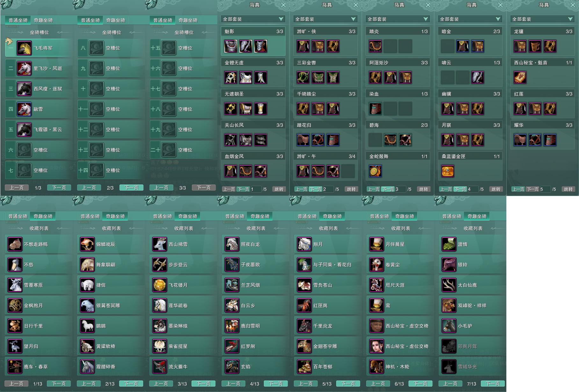Screen dimensions: 579x392
Task: Click 下一页 on collection page 7/13
Action: point(493,384)
